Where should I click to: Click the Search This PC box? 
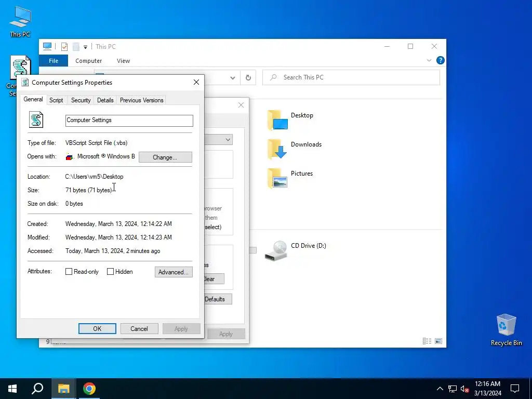pos(351,78)
